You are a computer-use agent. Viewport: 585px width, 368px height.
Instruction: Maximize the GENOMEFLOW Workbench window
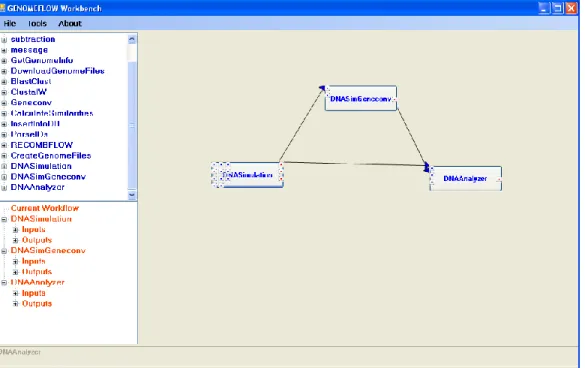click(x=557, y=8)
